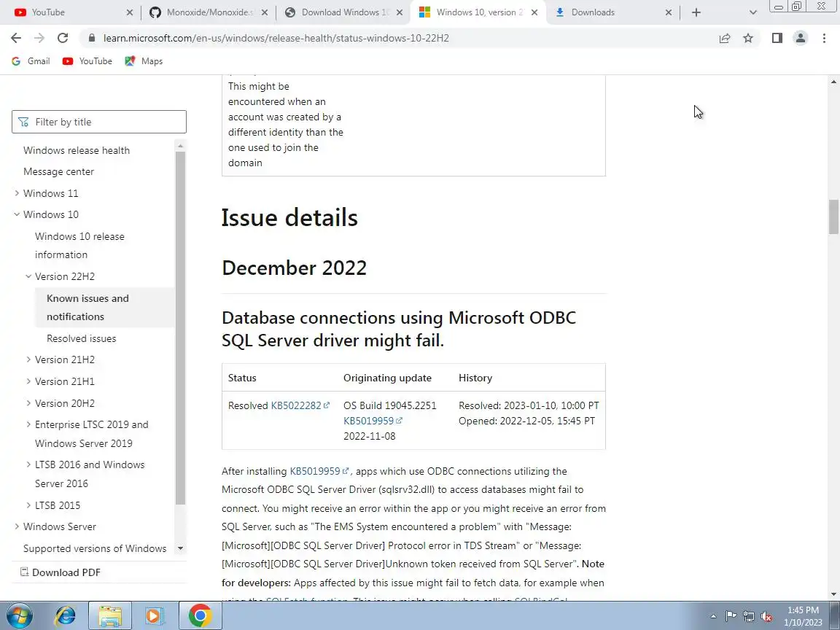Image resolution: width=840 pixels, height=630 pixels.
Task: Launch Internet Explorer from the taskbar
Action: (66, 616)
